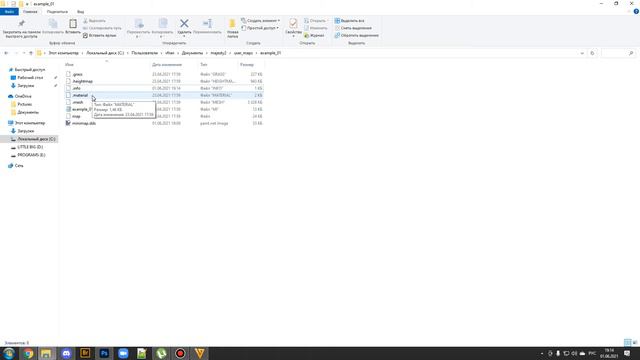The image size is (640, 360).
Task: Open the ribbon help question-mark icon
Action: coord(636,12)
